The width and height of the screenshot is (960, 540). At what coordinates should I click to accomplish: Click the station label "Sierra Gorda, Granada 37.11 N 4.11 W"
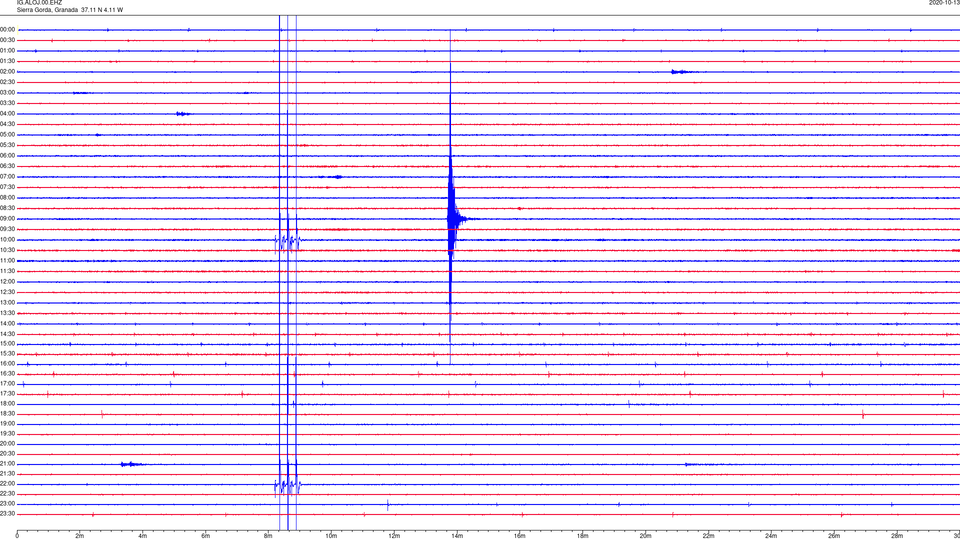point(70,10)
